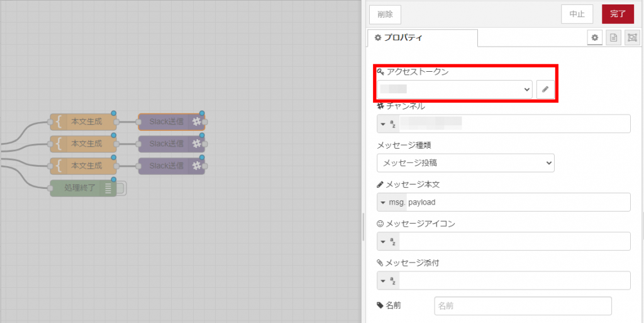Click input port of 処理終了 node
Viewport: 644px width, 323px height.
pos(50,188)
